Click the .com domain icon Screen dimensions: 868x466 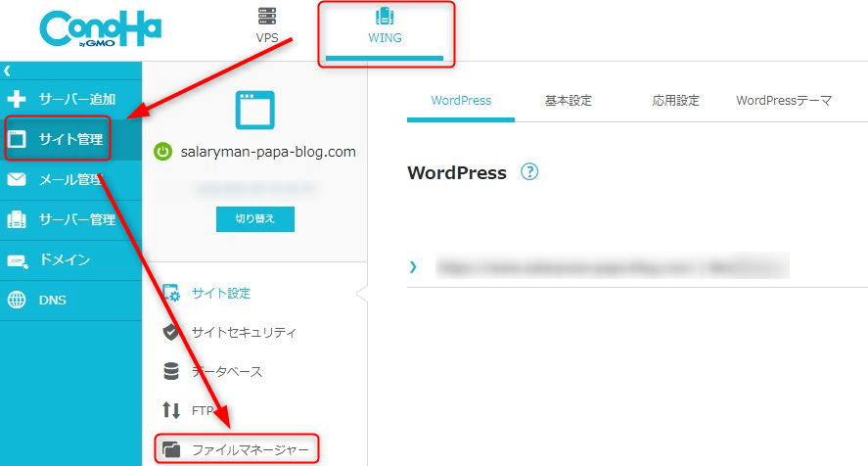click(18, 260)
